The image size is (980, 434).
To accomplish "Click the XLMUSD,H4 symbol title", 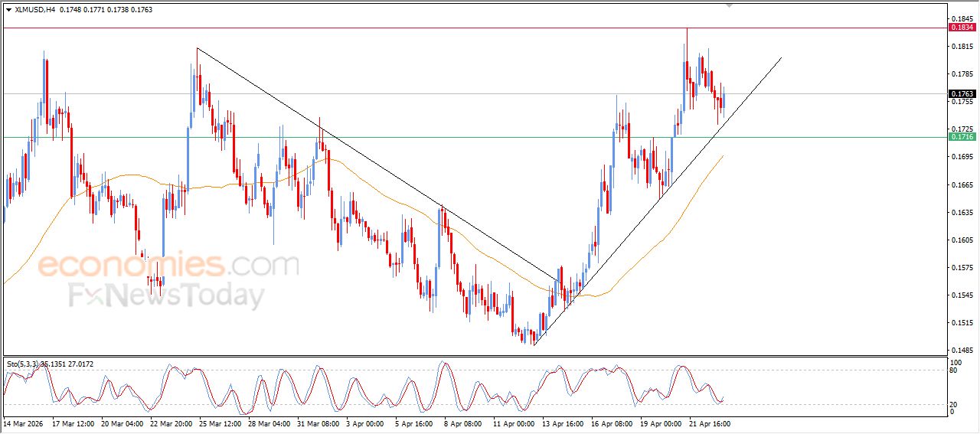I will coord(36,10).
